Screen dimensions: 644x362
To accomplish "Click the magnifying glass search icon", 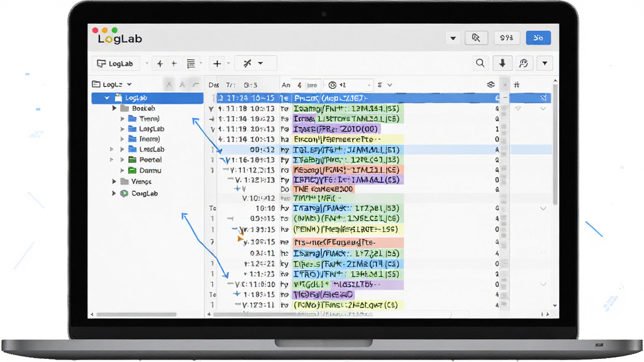I will coord(480,63).
